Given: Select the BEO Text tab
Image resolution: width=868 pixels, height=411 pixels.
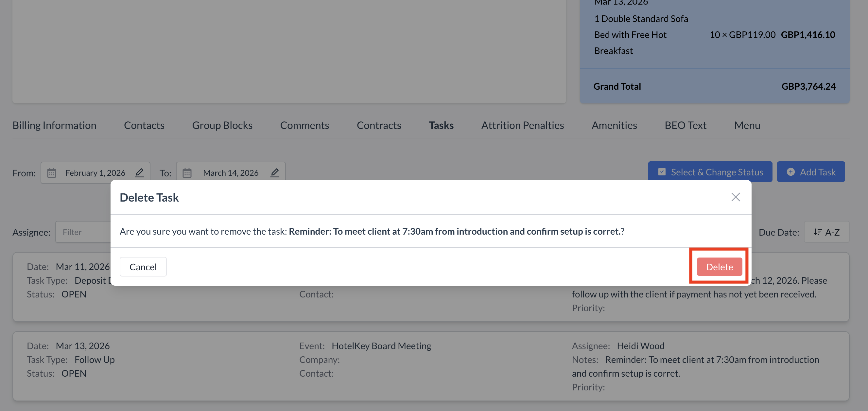Looking at the screenshot, I should [x=686, y=125].
